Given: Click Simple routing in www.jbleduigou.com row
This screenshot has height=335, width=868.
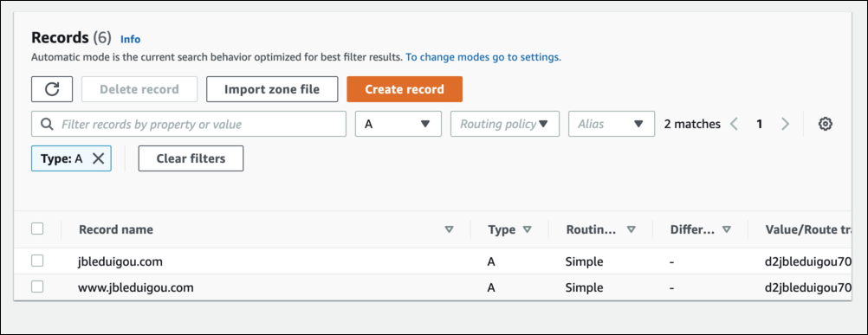Looking at the screenshot, I should pos(584,287).
